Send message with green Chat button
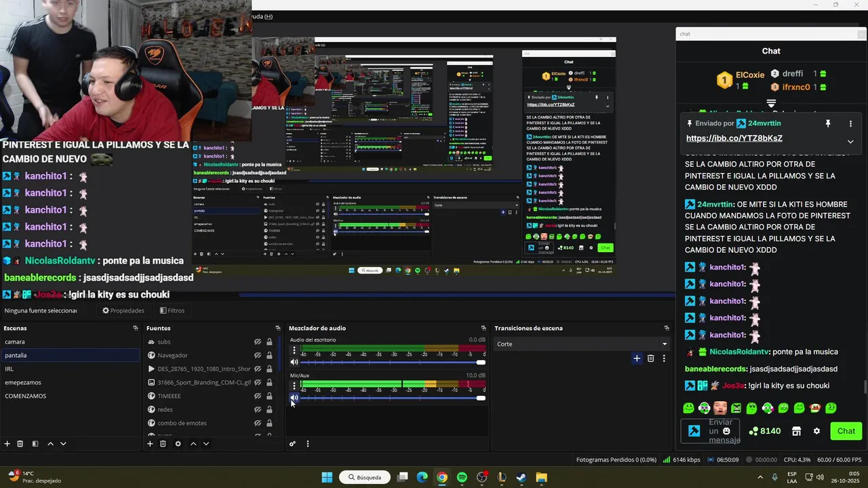Image resolution: width=868 pixels, height=488 pixels. (846, 431)
